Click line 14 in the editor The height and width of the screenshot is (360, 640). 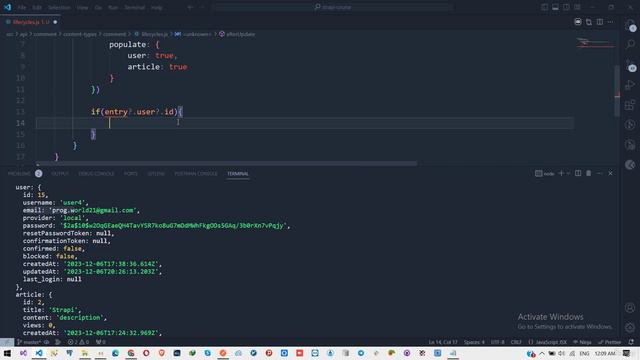[304, 123]
